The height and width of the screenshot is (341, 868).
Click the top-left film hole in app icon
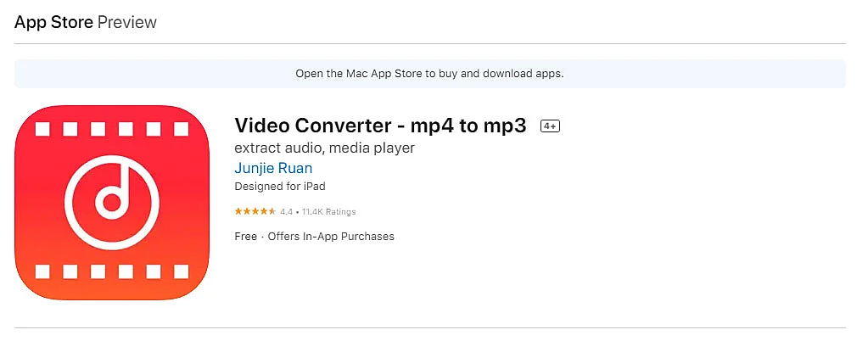tap(43, 131)
